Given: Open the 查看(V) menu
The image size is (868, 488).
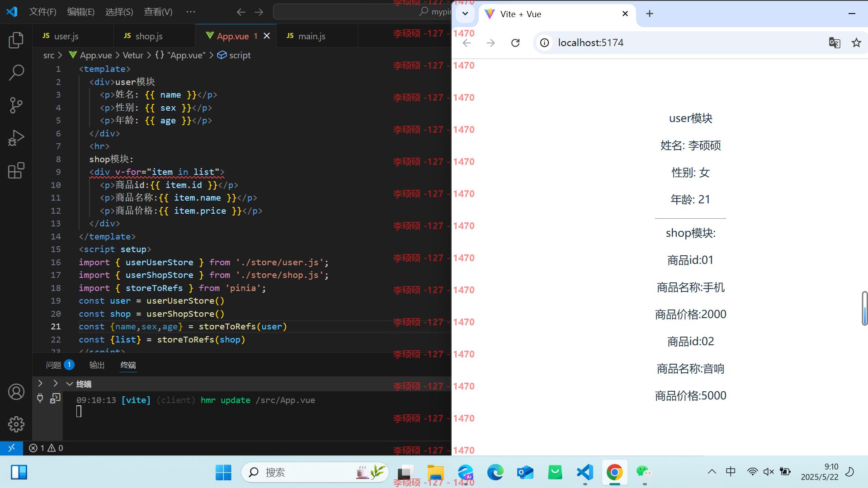Looking at the screenshot, I should (x=158, y=12).
